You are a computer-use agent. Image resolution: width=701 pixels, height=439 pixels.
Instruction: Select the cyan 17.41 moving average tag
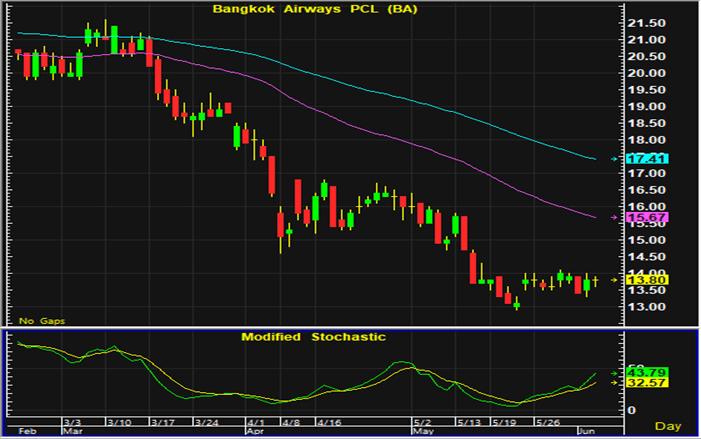click(x=638, y=159)
